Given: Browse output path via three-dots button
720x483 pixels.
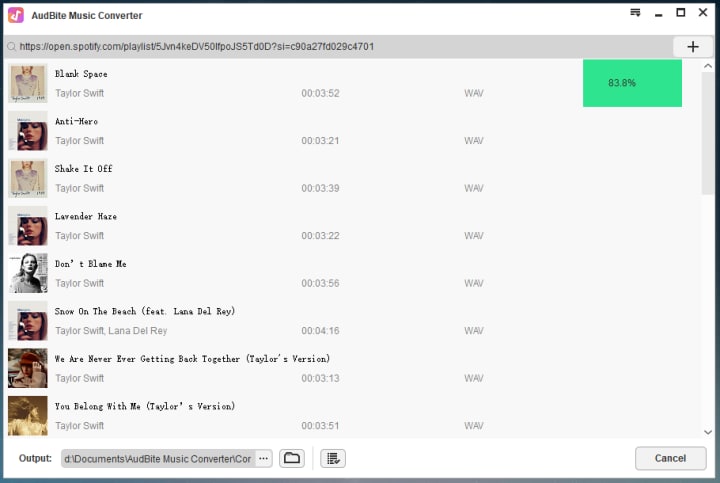Looking at the screenshot, I should pos(263,458).
